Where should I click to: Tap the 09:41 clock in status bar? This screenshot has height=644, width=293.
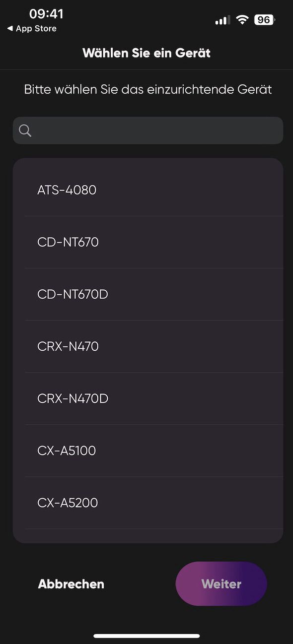[46, 14]
